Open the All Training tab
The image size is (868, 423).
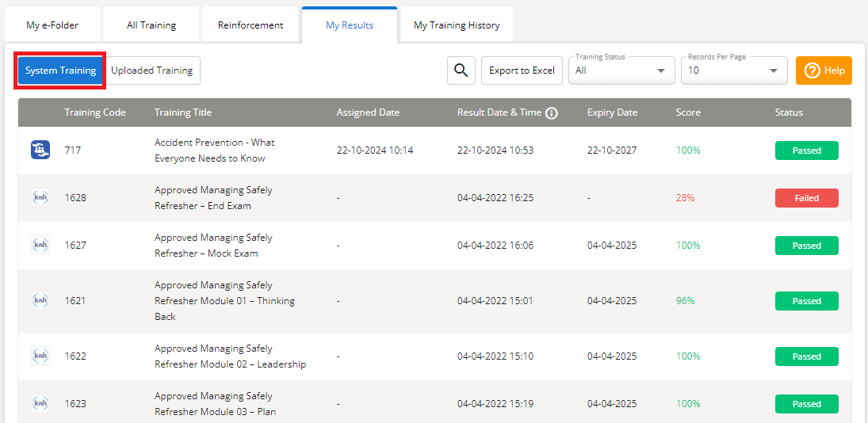tap(151, 25)
